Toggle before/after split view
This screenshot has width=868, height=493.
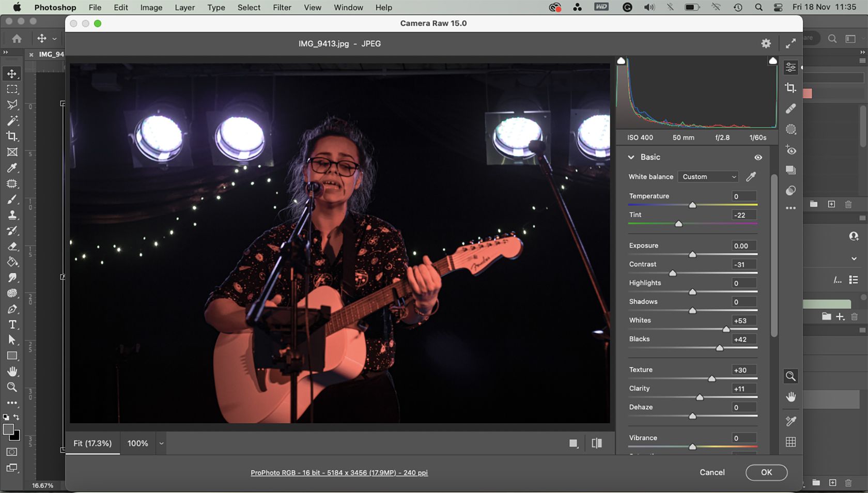coord(597,443)
